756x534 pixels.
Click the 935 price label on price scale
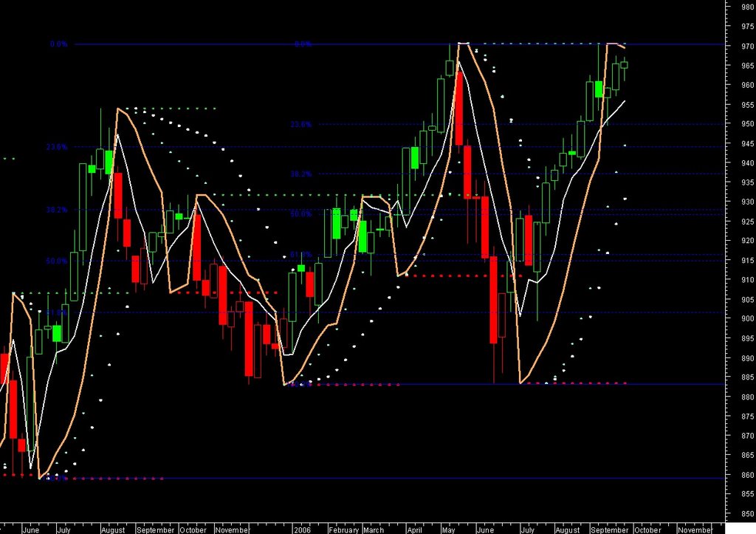coord(747,182)
